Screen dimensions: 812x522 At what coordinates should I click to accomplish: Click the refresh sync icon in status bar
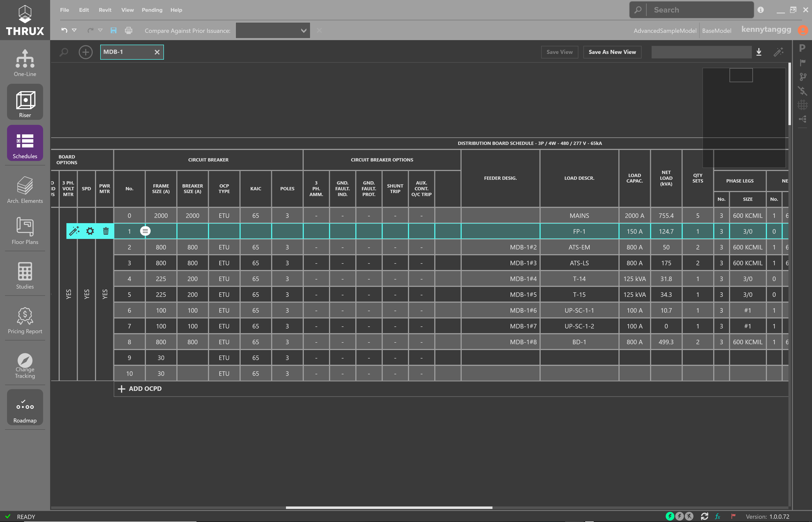(x=705, y=516)
